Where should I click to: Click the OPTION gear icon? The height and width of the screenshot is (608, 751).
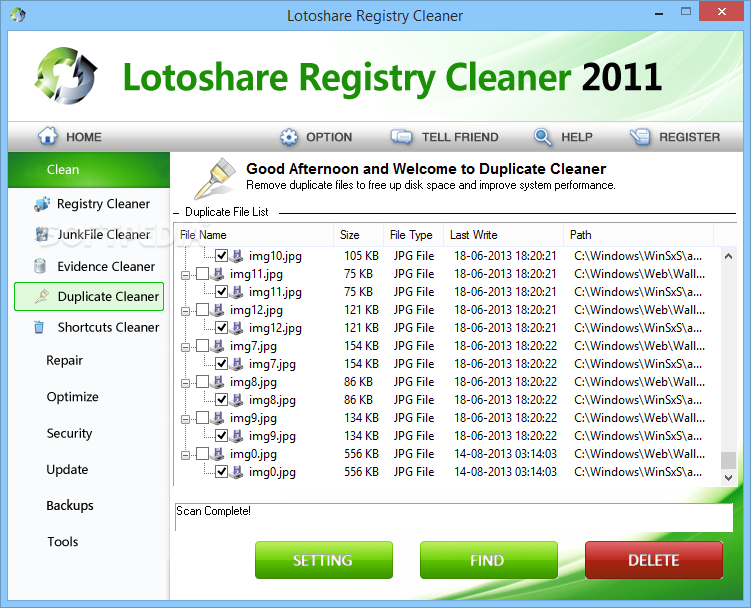coord(289,137)
